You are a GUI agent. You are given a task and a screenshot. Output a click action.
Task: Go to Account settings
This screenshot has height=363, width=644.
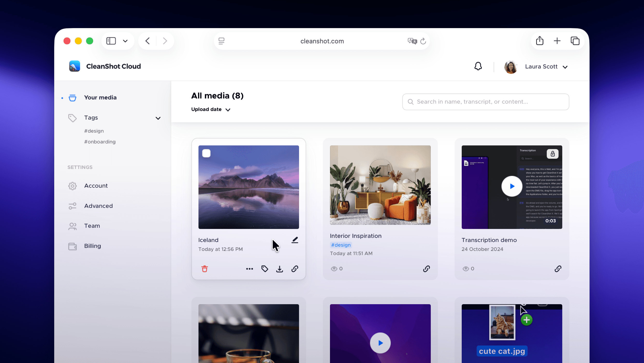[96, 186]
